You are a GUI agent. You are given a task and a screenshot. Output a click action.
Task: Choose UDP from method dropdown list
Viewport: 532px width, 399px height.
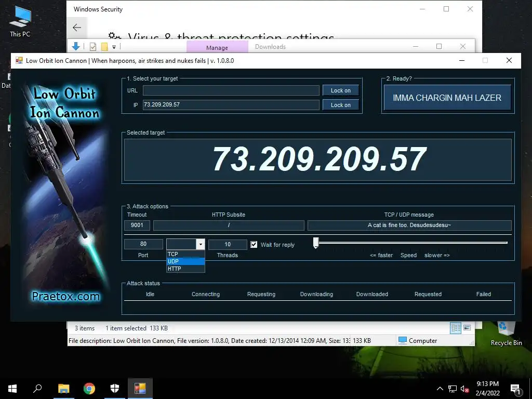point(185,261)
